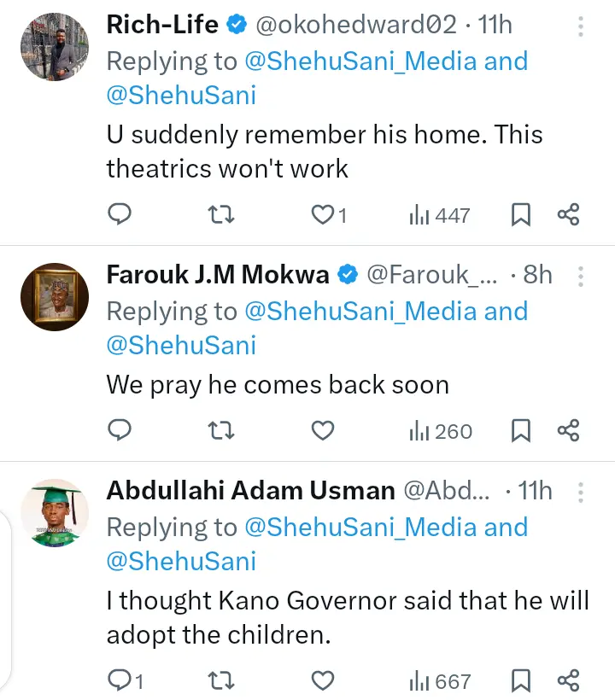Reply to Farouk J.M Mokwa's tweet

(120, 431)
